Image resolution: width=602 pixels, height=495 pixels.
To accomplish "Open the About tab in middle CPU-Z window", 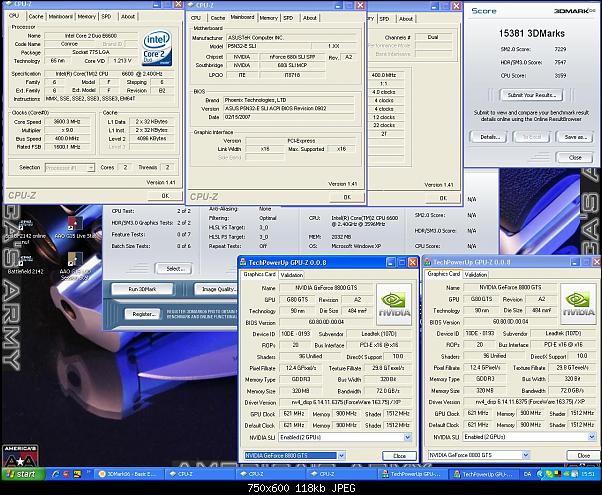I will (x=309, y=18).
